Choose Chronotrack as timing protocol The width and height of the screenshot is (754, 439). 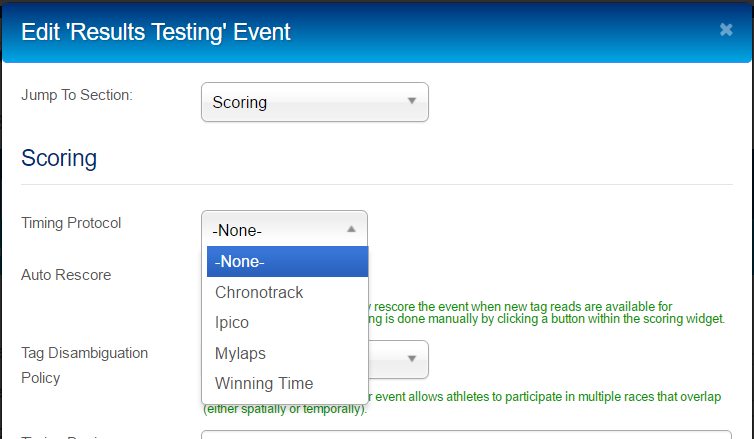click(287, 292)
